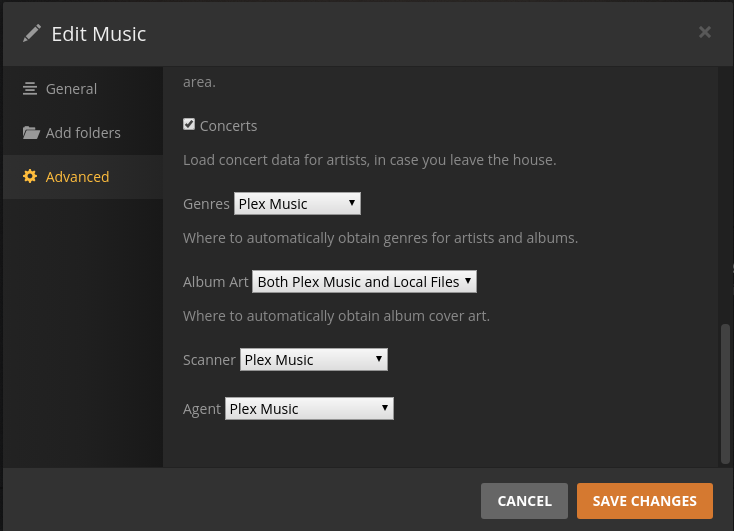
Task: Click the Album Art field label
Action: pos(215,282)
